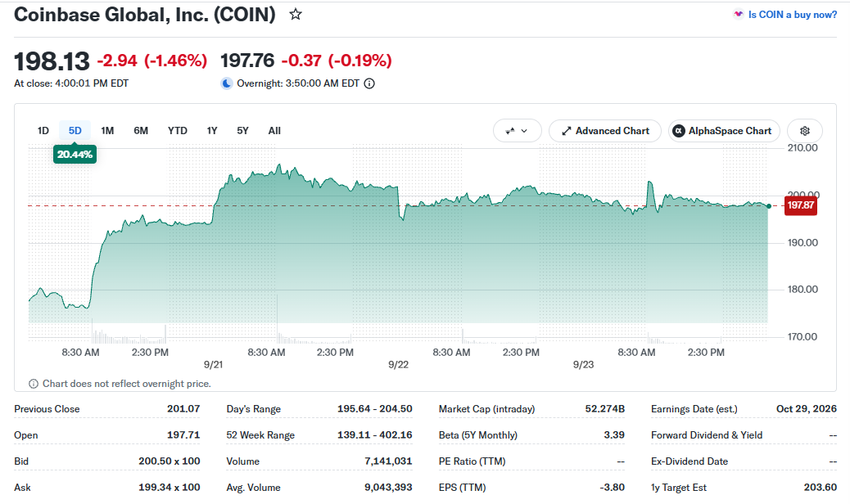This screenshot has width=850, height=504.
Task: Open the Advanced Chart
Action: pos(605,131)
